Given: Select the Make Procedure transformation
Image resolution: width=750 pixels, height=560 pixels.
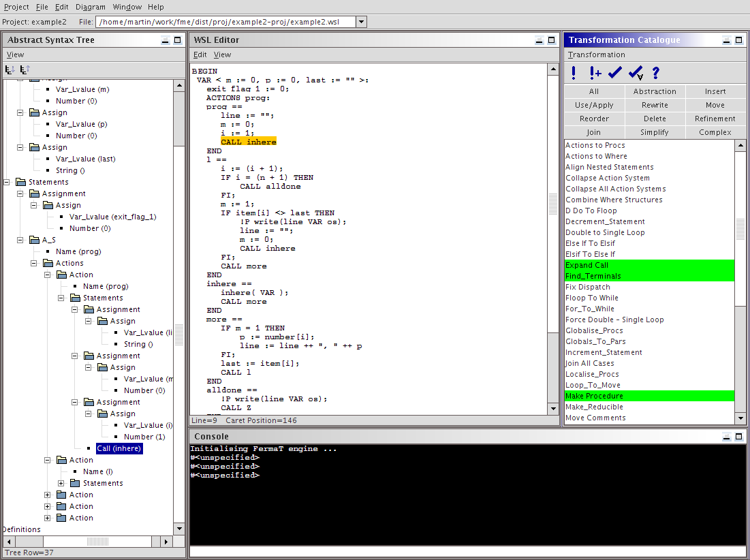Looking at the screenshot, I should 650,396.
